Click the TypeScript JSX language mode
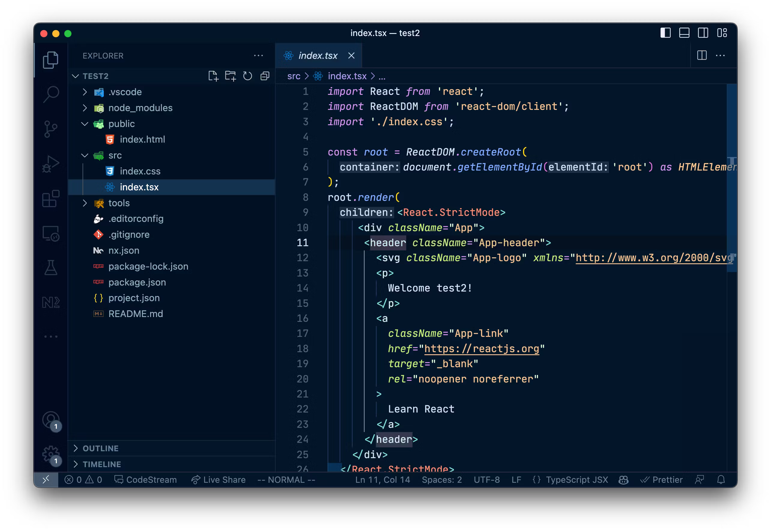The image size is (771, 532). 576,480
